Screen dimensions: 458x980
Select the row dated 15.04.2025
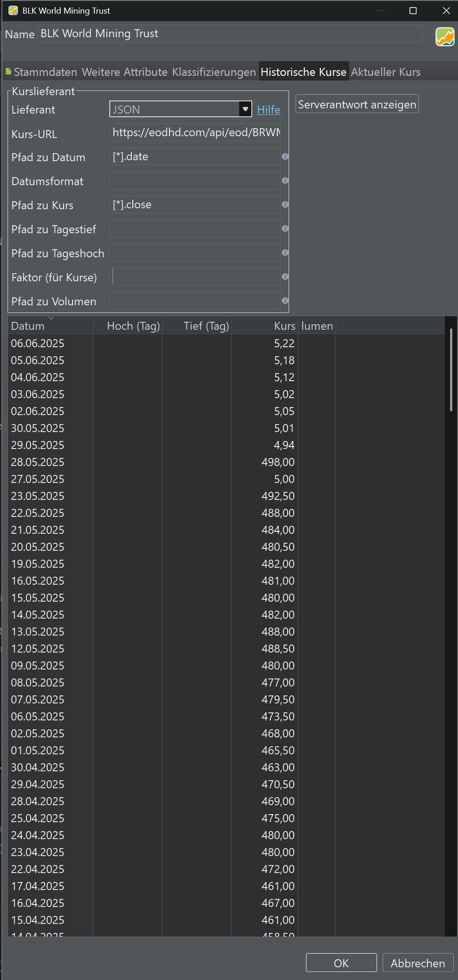click(x=226, y=920)
